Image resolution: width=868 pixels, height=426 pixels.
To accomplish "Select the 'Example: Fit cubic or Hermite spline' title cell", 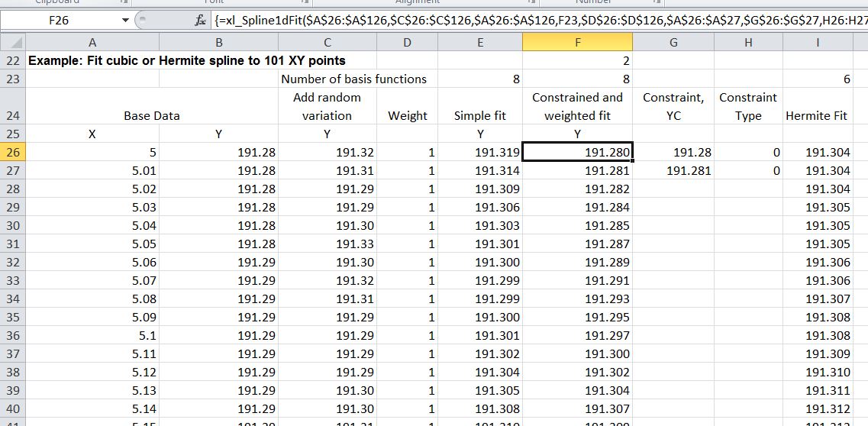I will (x=187, y=60).
